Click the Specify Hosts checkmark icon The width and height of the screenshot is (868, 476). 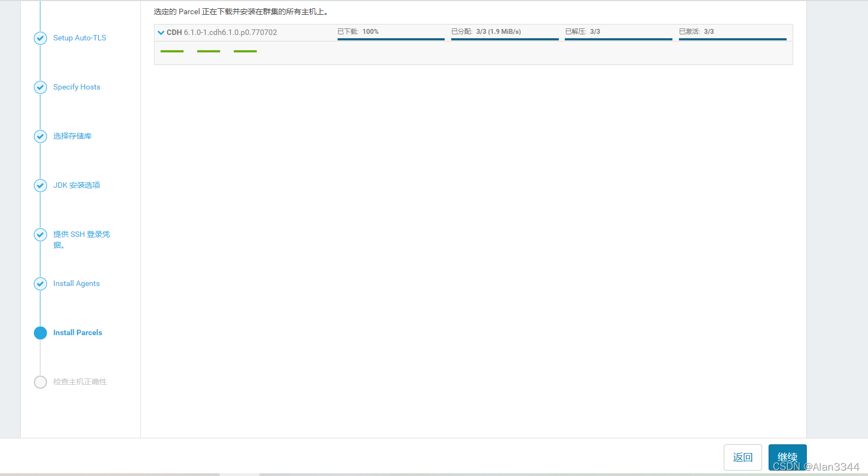pos(40,87)
